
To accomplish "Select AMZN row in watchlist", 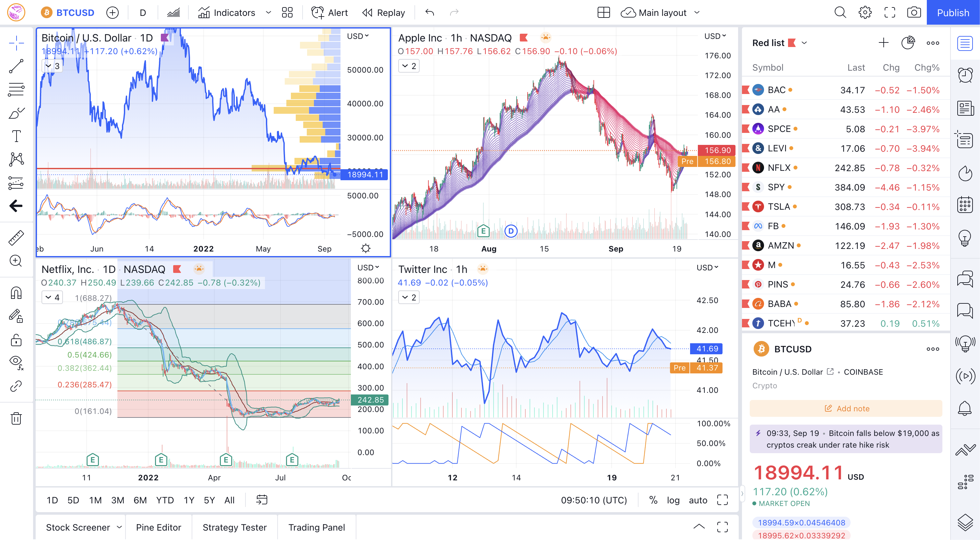I will [845, 245].
